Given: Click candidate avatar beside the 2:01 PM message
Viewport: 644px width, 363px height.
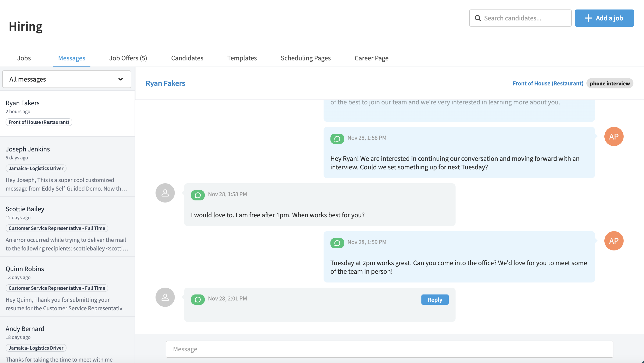Looking at the screenshot, I should 165,297.
